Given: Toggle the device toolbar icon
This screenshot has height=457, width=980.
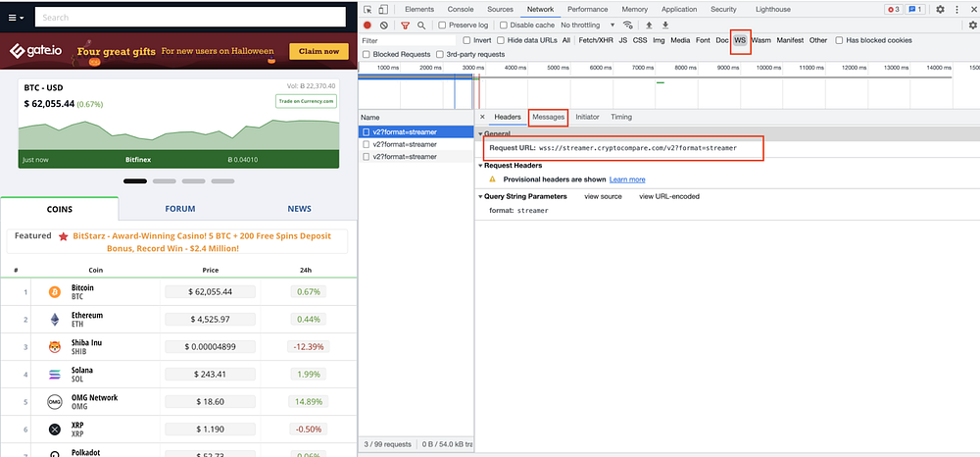Looking at the screenshot, I should point(384,9).
